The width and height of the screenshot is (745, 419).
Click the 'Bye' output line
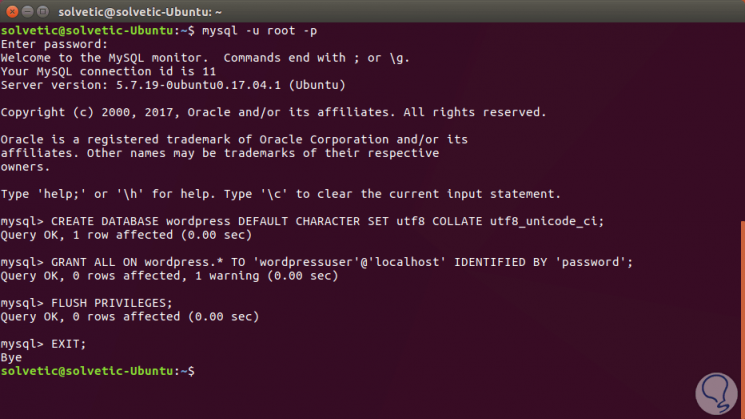[x=12, y=357]
